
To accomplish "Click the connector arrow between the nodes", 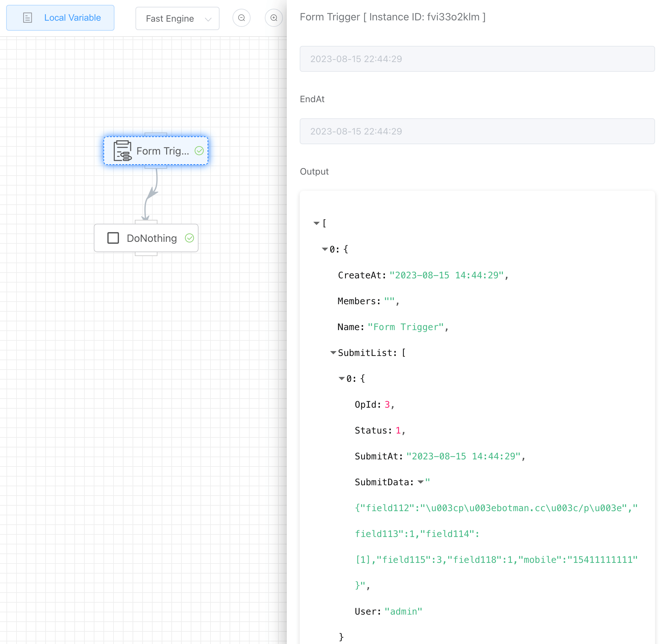I will [151, 194].
